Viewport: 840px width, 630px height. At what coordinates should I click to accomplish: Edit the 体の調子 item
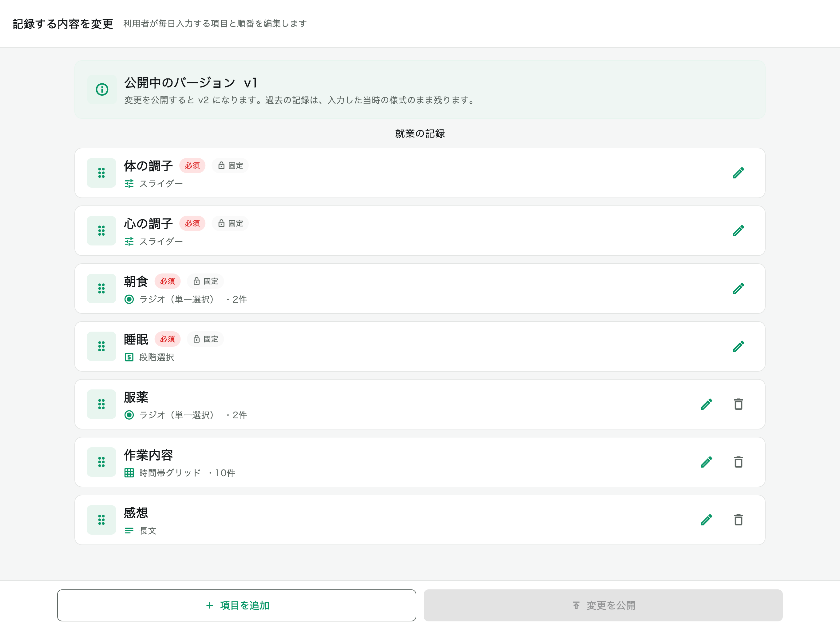pyautogui.click(x=738, y=173)
